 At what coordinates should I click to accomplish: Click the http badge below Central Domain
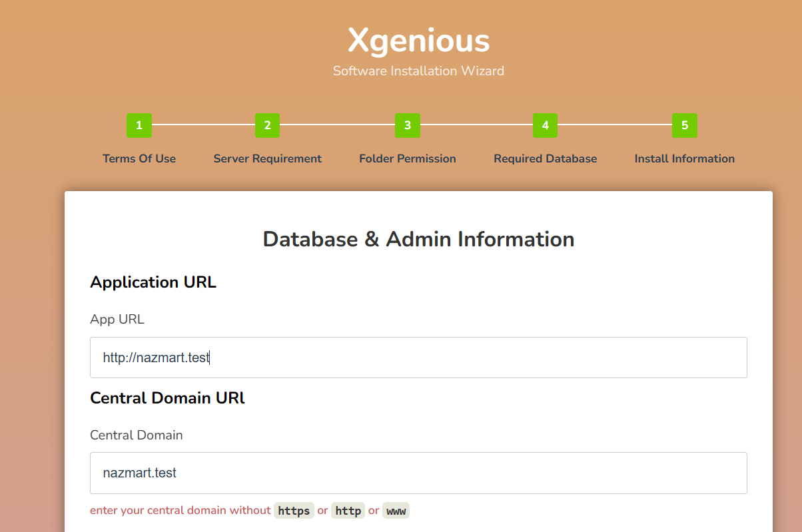pyautogui.click(x=348, y=510)
